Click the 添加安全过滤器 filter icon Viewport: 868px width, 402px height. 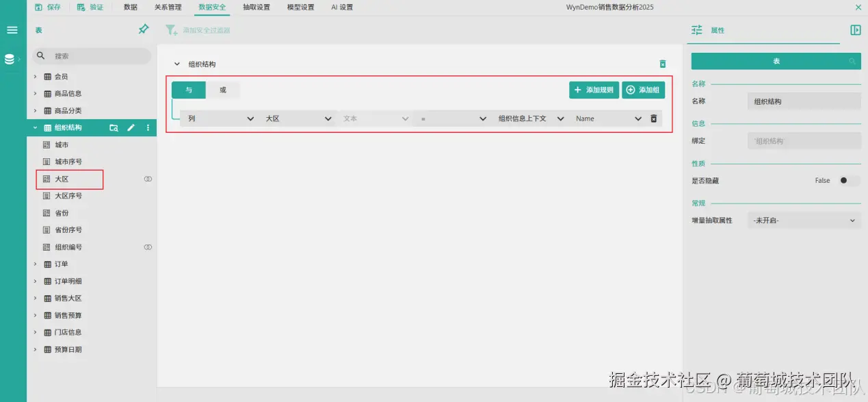point(170,29)
